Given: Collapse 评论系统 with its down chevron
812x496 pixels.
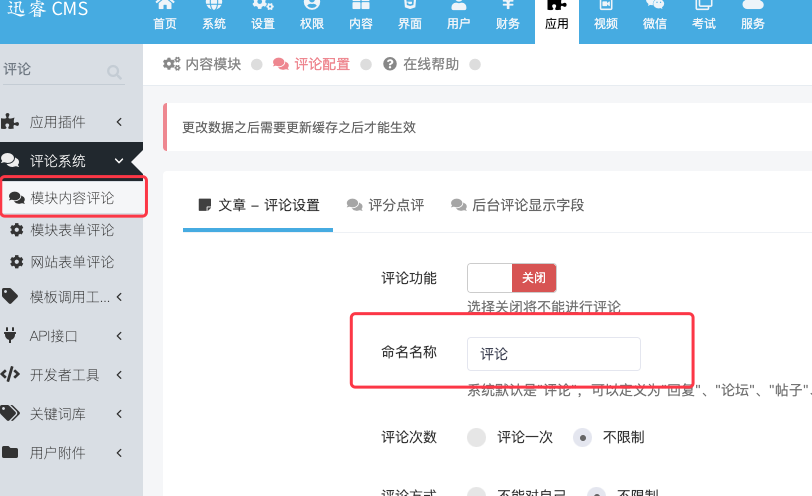Looking at the screenshot, I should point(119,161).
